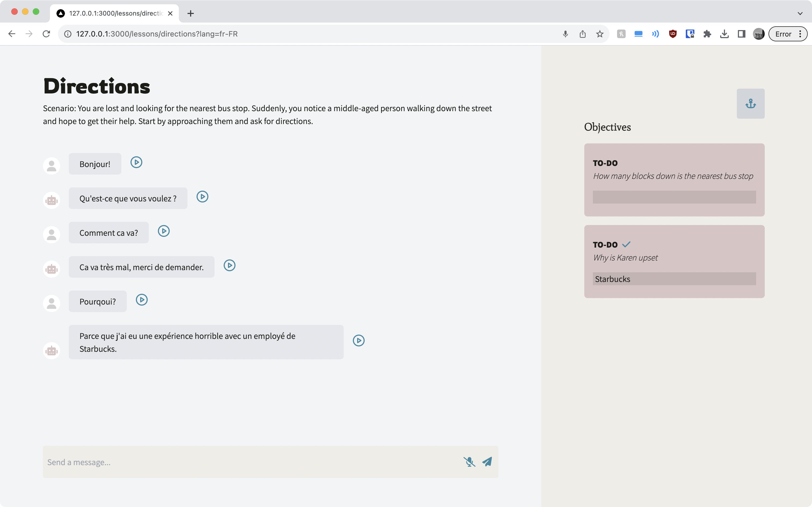Image resolution: width=812 pixels, height=507 pixels.
Task: Play audio for the 'Bonjour!' message
Action: coord(136,162)
